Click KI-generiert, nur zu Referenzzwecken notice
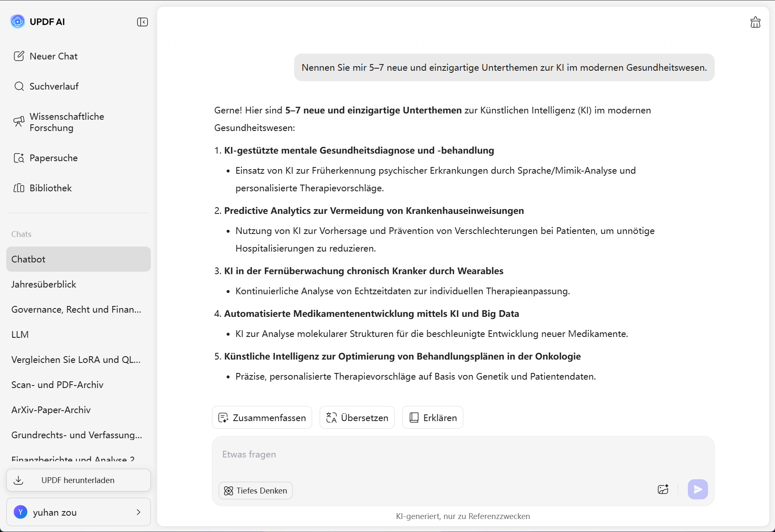 click(x=463, y=516)
